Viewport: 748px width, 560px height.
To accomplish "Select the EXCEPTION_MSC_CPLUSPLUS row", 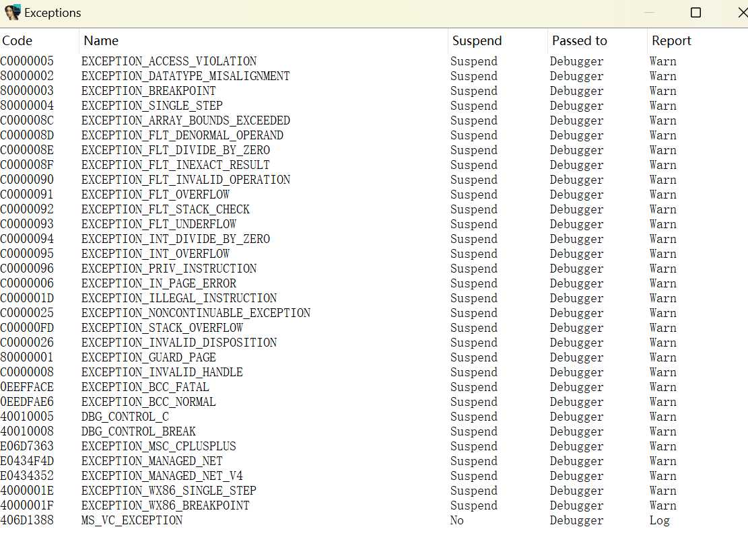I will [x=158, y=446].
